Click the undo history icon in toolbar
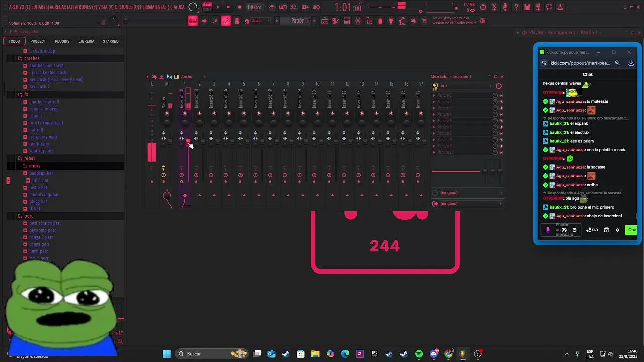 tap(483, 7)
